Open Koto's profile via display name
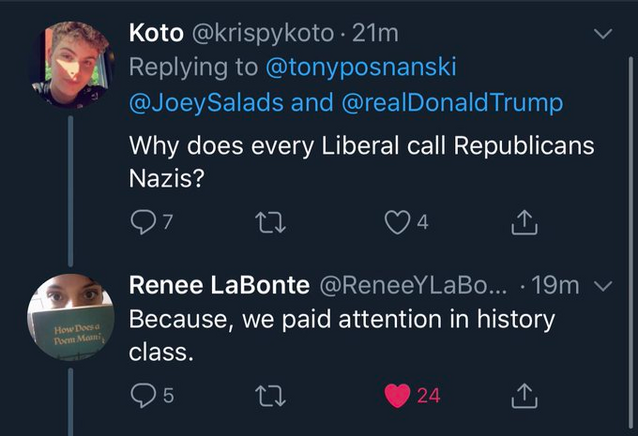 click(x=153, y=33)
